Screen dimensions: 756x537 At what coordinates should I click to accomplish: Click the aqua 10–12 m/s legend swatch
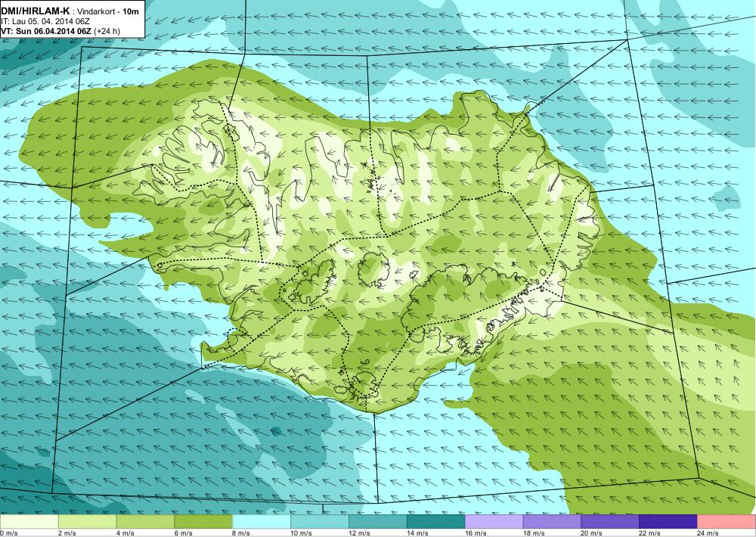coord(320,522)
